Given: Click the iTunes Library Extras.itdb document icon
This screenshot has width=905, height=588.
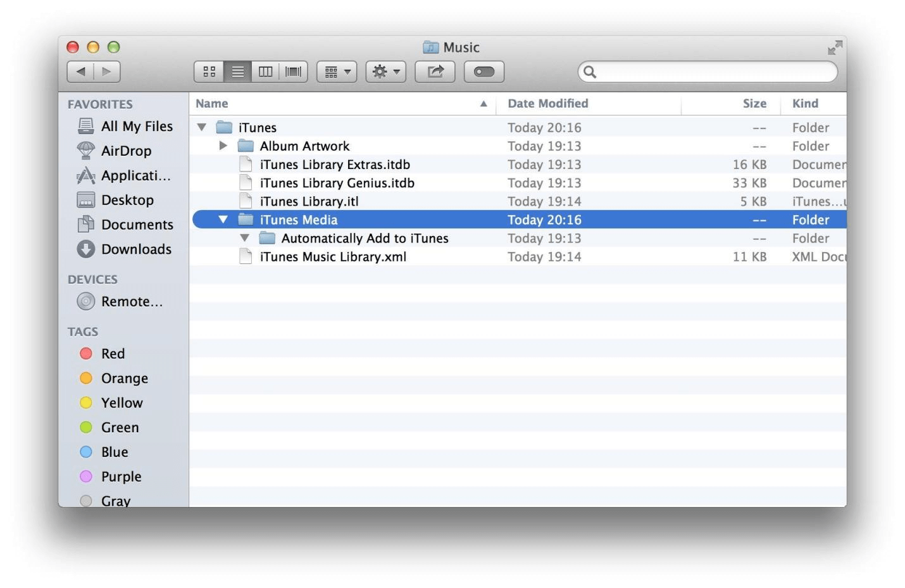Looking at the screenshot, I should 246,165.
